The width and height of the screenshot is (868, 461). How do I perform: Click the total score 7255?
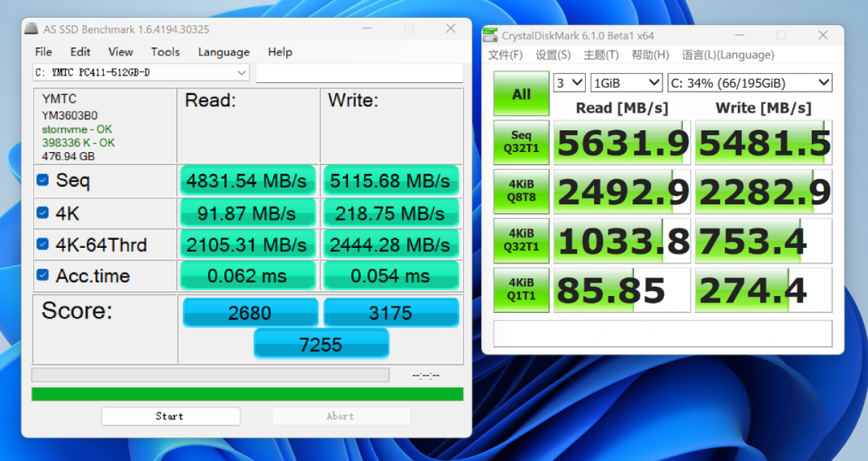click(x=321, y=344)
